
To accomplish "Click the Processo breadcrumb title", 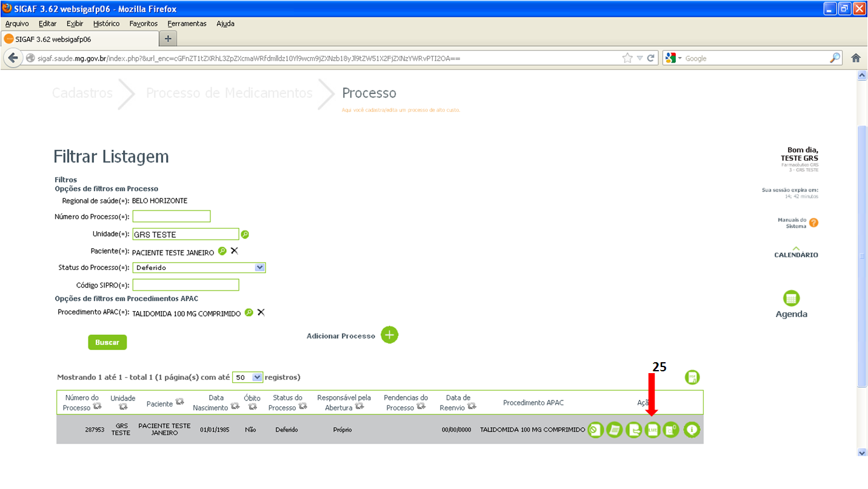I will click(x=369, y=93).
